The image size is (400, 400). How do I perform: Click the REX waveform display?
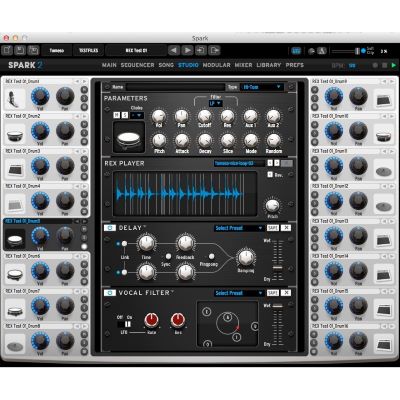pyautogui.click(x=185, y=194)
